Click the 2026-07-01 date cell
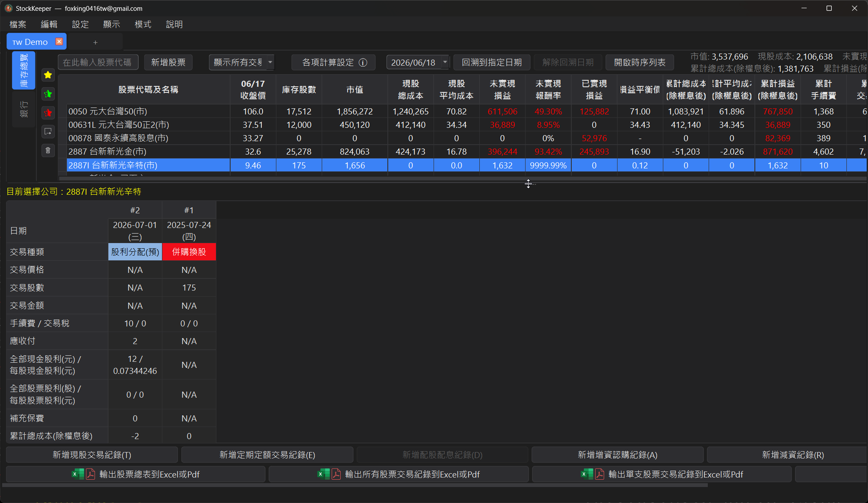The height and width of the screenshot is (503, 868). click(x=135, y=231)
